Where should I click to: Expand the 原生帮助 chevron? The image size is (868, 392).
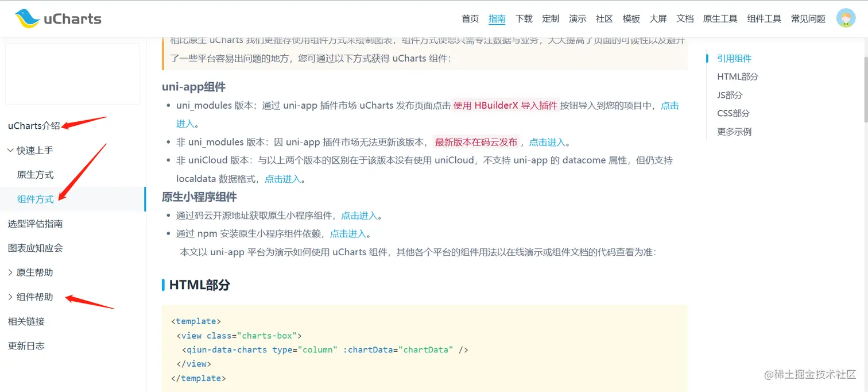click(x=10, y=272)
